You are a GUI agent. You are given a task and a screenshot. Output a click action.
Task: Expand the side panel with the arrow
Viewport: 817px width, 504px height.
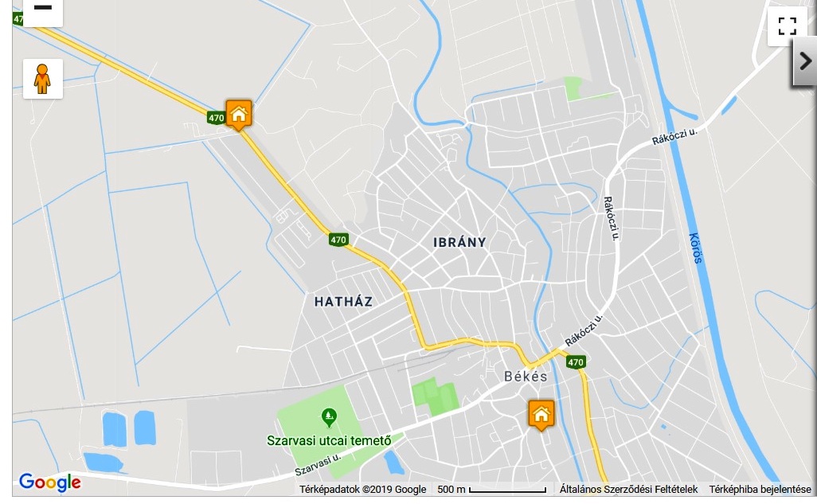pyautogui.click(x=805, y=61)
